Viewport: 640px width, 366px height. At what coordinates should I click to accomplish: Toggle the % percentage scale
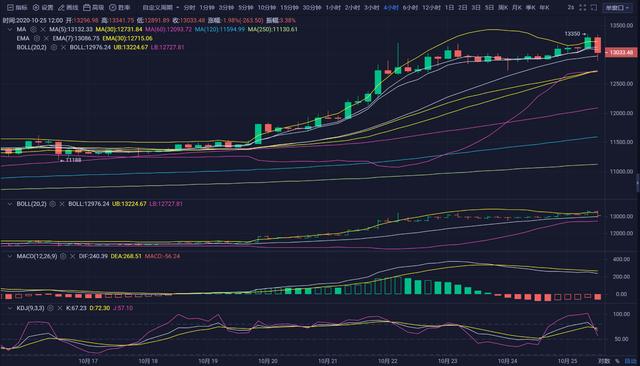coord(617,361)
